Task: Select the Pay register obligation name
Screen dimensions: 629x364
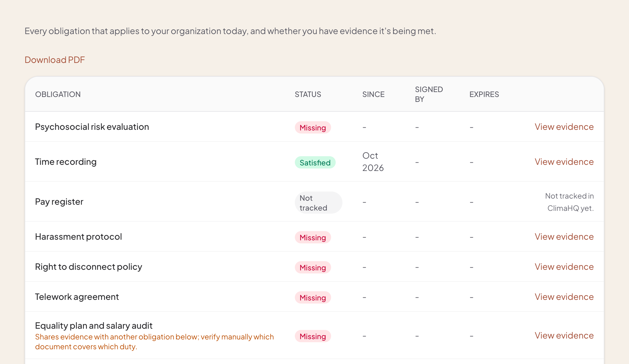Action: coord(59,202)
